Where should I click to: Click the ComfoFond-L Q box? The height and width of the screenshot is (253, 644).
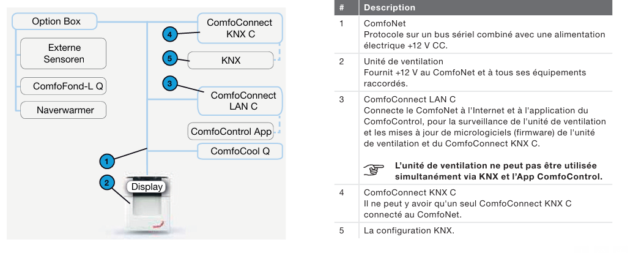pyautogui.click(x=64, y=86)
